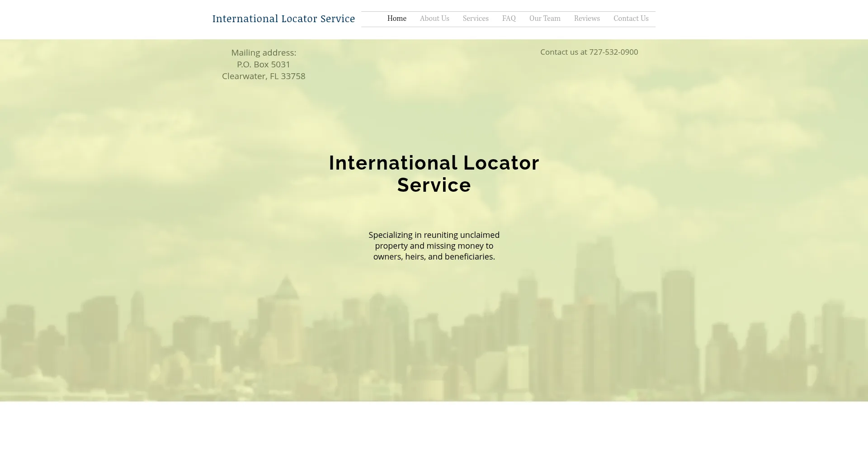Screen dimensions: 868x449
Task: Click the word 'Service' in the hero heading
Action: coord(434,185)
